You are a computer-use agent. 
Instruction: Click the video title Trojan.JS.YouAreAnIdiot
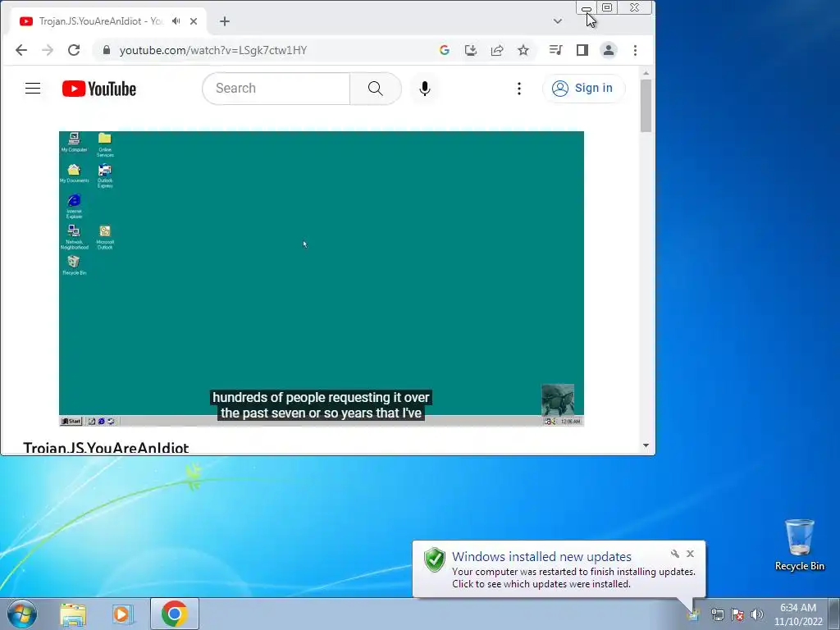point(106,448)
